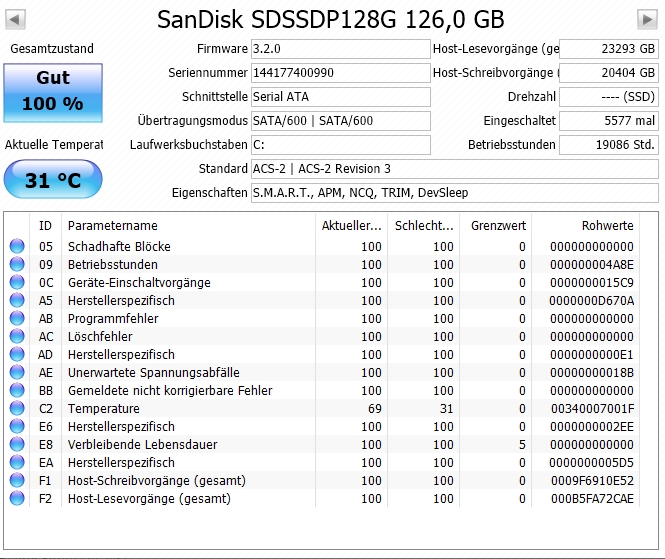Click the 31 °C temperature button
This screenshot has width=665, height=559.
[x=53, y=179]
